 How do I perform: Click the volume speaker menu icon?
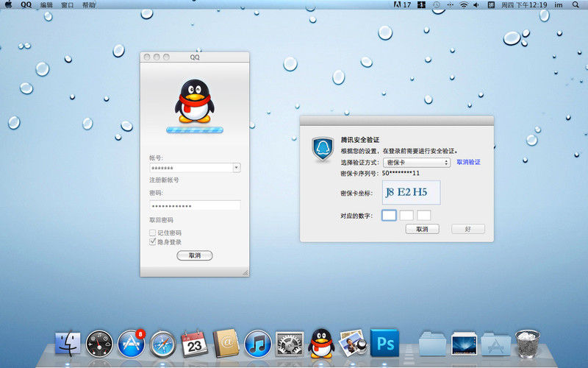(476, 5)
